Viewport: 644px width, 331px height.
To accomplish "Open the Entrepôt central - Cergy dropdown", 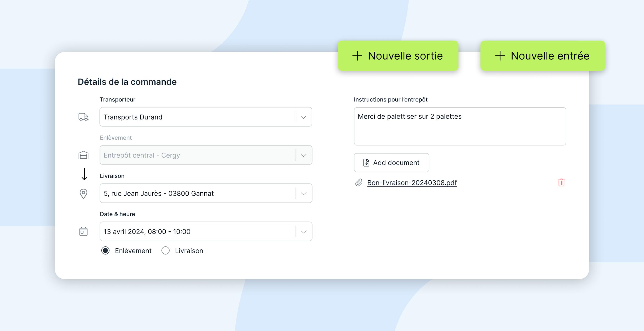I will [x=303, y=155].
